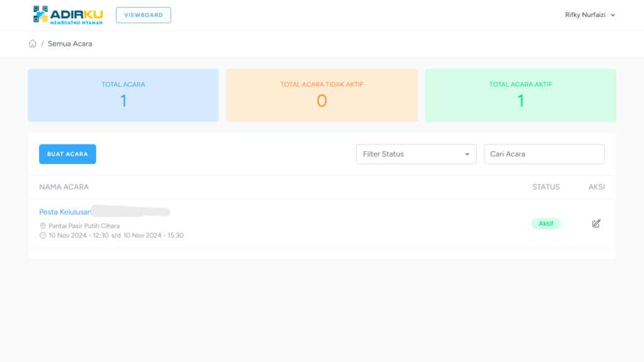
Task: Click the Total Acara Tidak Aktif card
Action: click(x=321, y=95)
